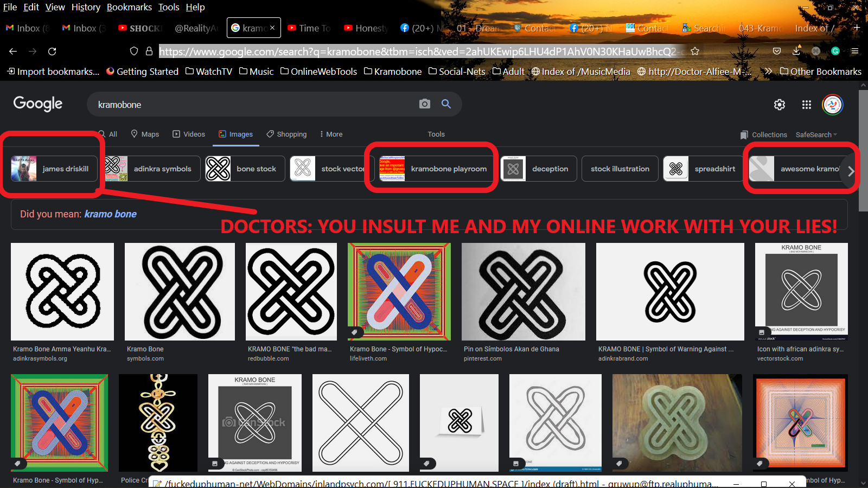
Task: Open the OnlineWebTools bookmarks folder
Action: point(318,72)
